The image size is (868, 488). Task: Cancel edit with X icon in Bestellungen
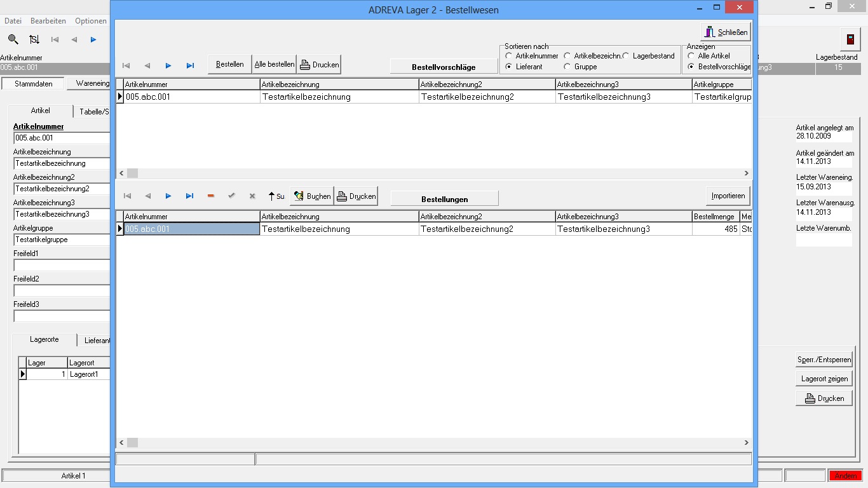tap(252, 196)
